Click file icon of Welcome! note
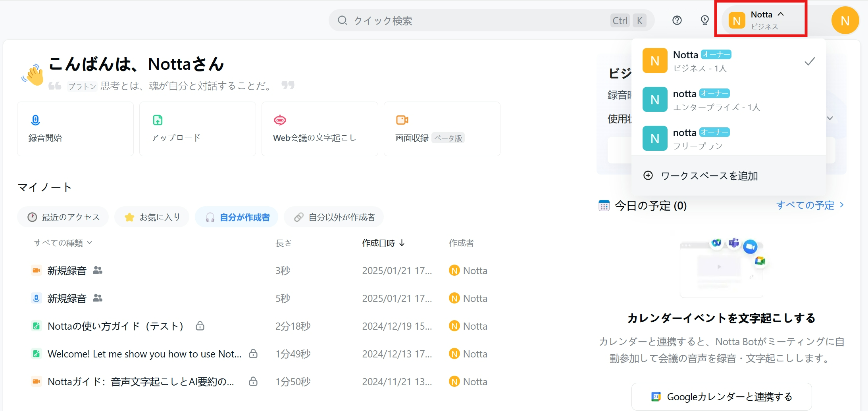Screen dimensions: 868x411 pos(36,354)
